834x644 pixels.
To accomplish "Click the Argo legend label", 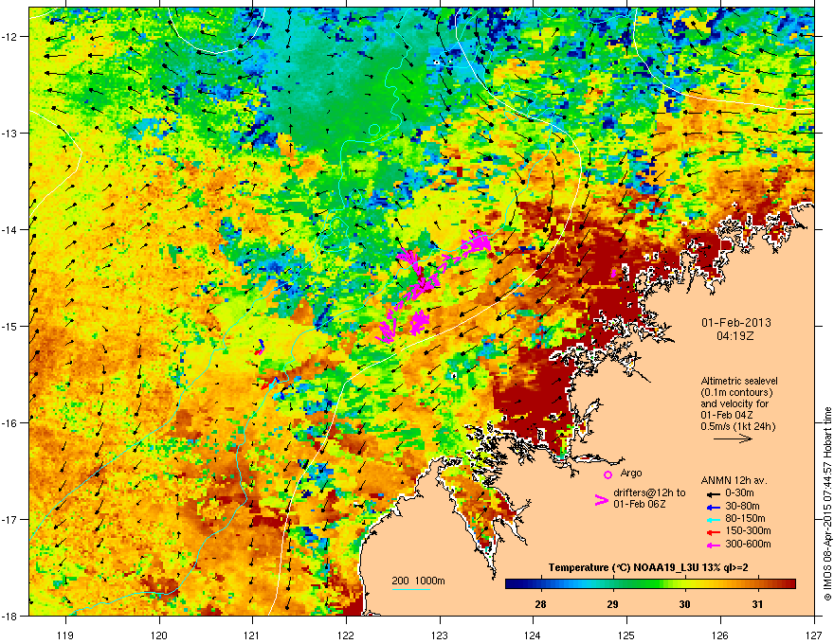I will 631,473.
